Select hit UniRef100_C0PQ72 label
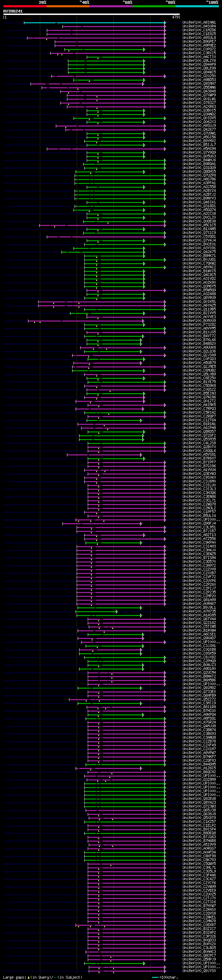Screen dimensions: 222x980 pyautogui.click(x=199, y=49)
